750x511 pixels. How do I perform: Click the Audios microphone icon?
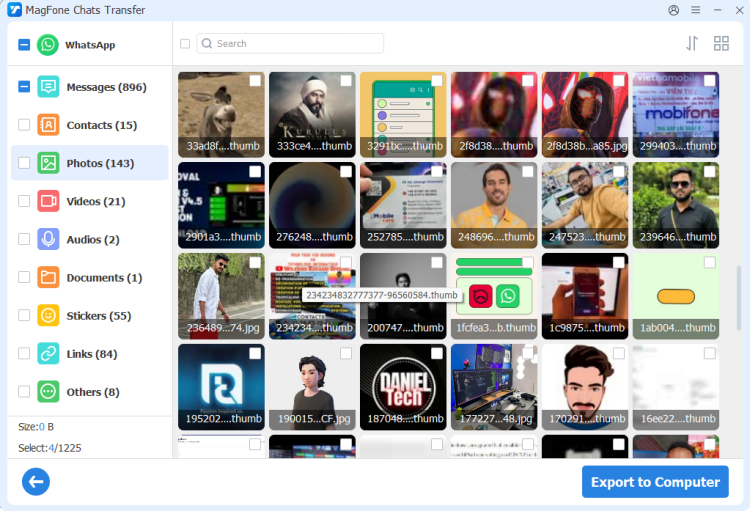[x=48, y=239]
